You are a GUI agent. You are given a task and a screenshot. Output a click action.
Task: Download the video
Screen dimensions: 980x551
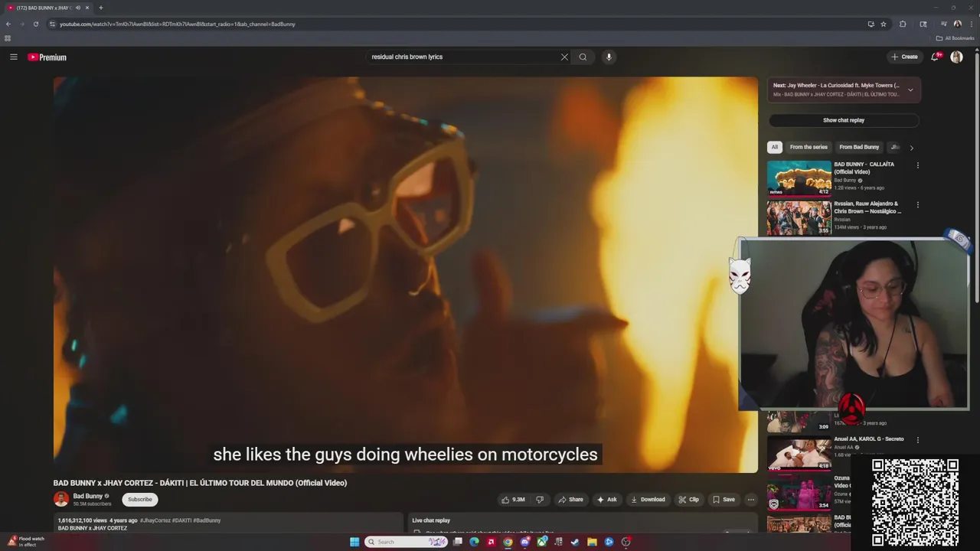(648, 500)
